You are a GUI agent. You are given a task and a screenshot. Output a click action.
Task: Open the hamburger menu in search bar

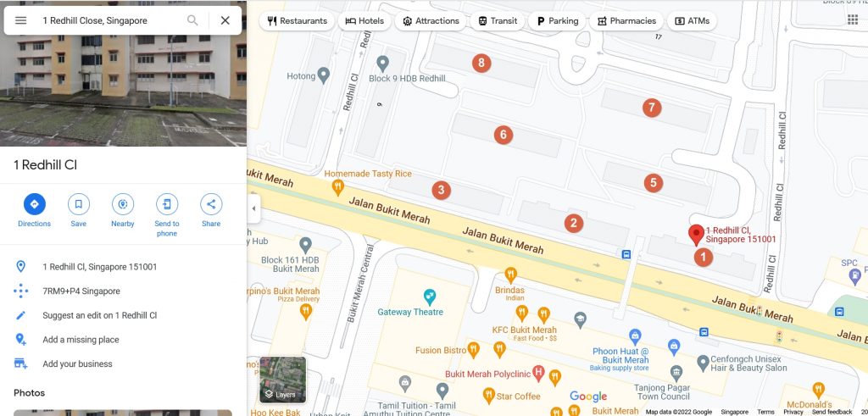pyautogui.click(x=20, y=20)
